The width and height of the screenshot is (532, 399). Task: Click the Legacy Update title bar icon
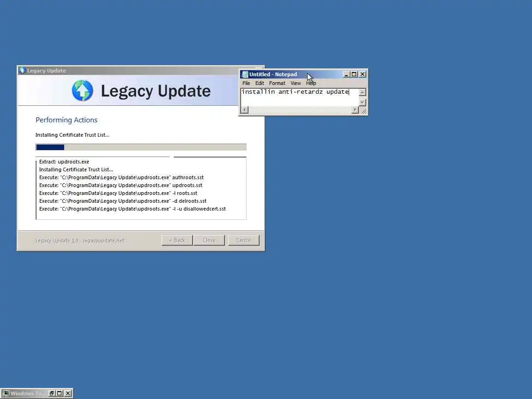(22, 70)
